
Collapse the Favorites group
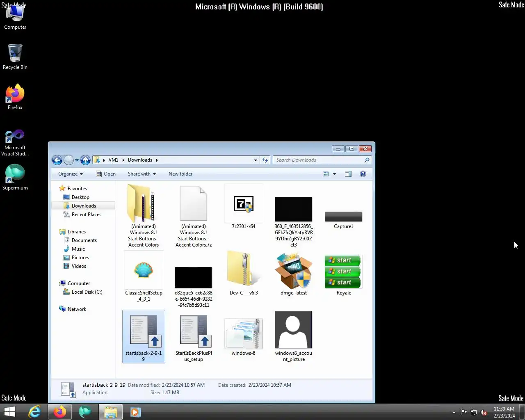[x=73, y=189]
